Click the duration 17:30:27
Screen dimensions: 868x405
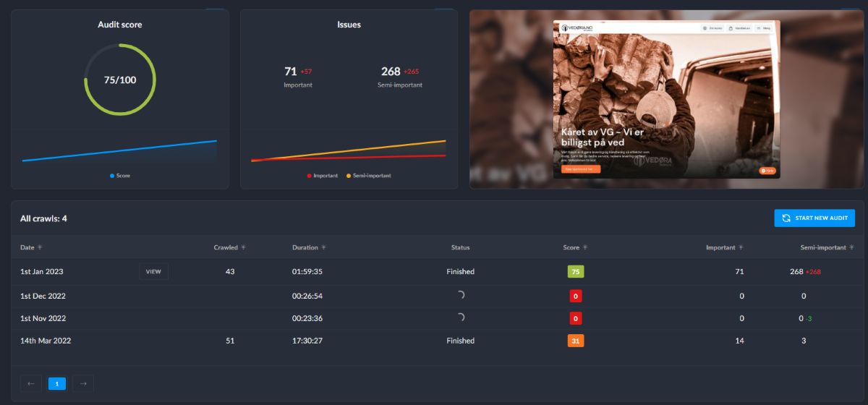coord(307,341)
